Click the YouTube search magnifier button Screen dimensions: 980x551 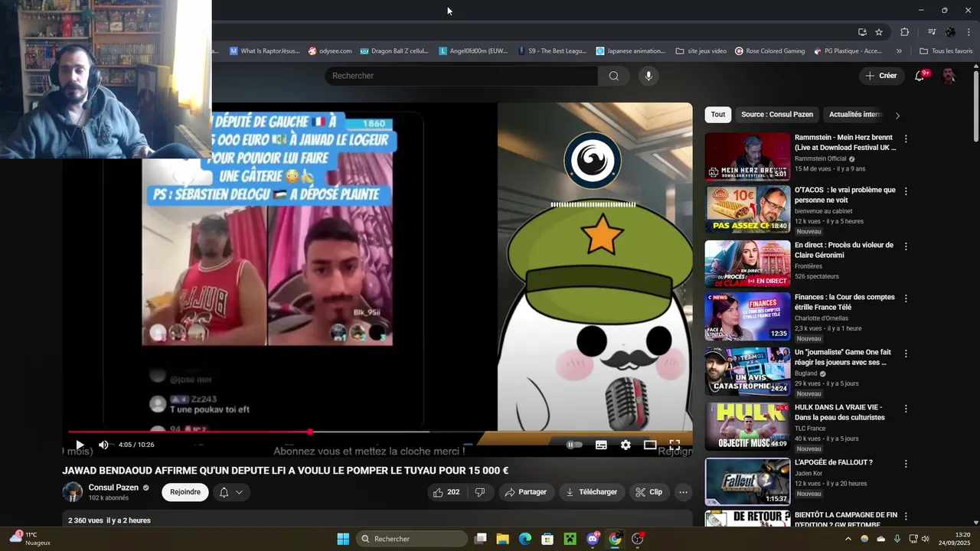(x=613, y=76)
